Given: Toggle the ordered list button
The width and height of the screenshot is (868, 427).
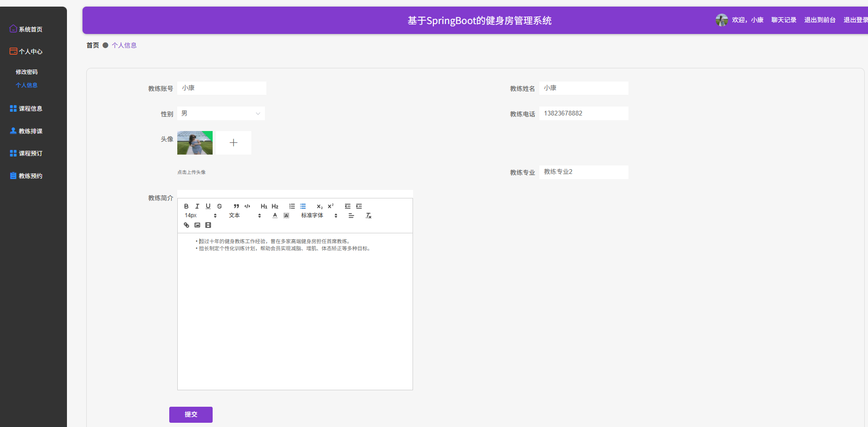Looking at the screenshot, I should pyautogui.click(x=292, y=206).
